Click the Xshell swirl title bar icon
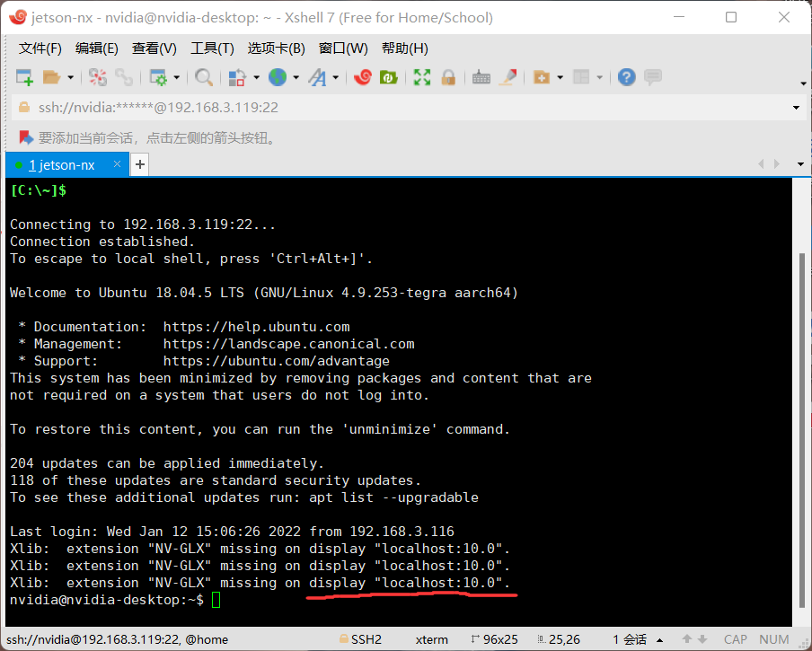The width and height of the screenshot is (812, 651). (x=18, y=16)
